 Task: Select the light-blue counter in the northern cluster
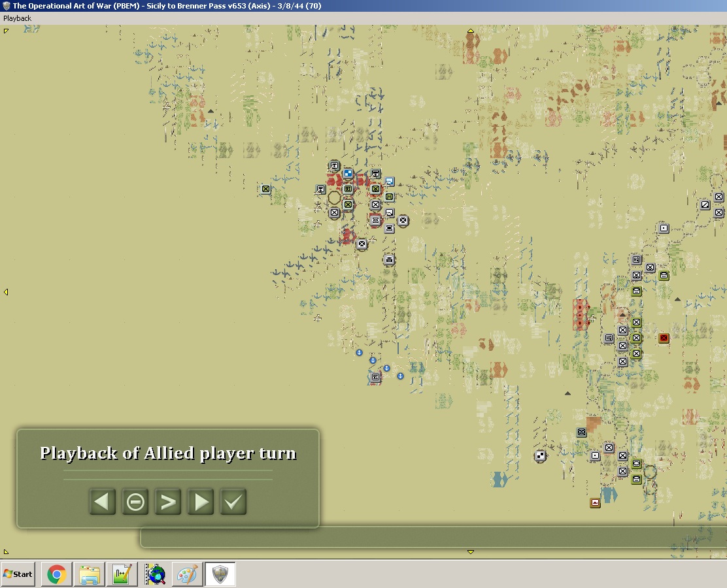[390, 181]
